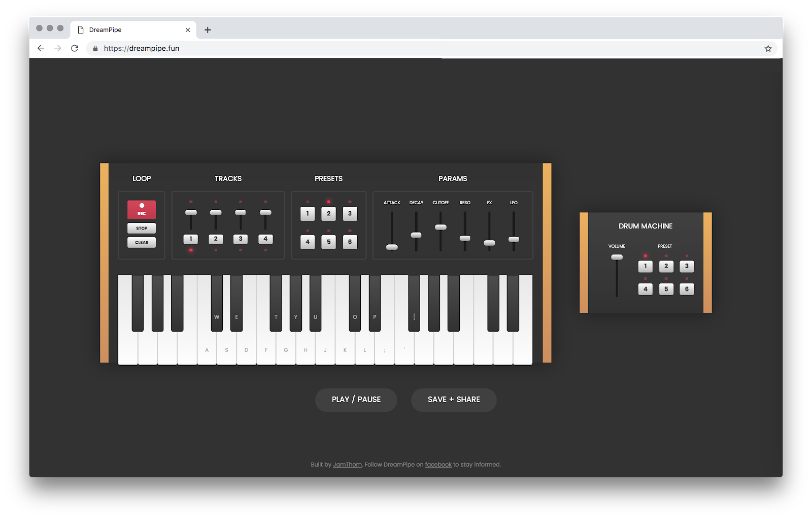812x519 pixels.
Task: Click the drum machine VOLUME slider
Action: (x=617, y=257)
